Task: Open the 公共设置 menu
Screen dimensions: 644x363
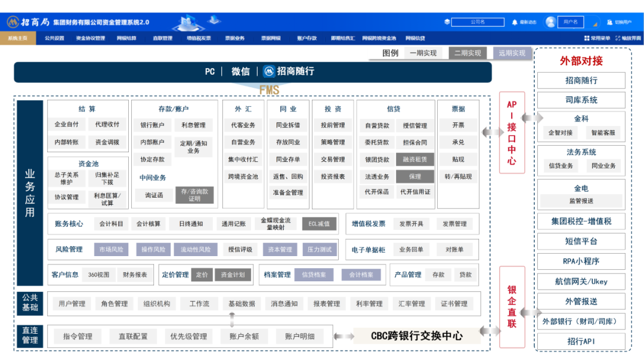Action: 54,38
